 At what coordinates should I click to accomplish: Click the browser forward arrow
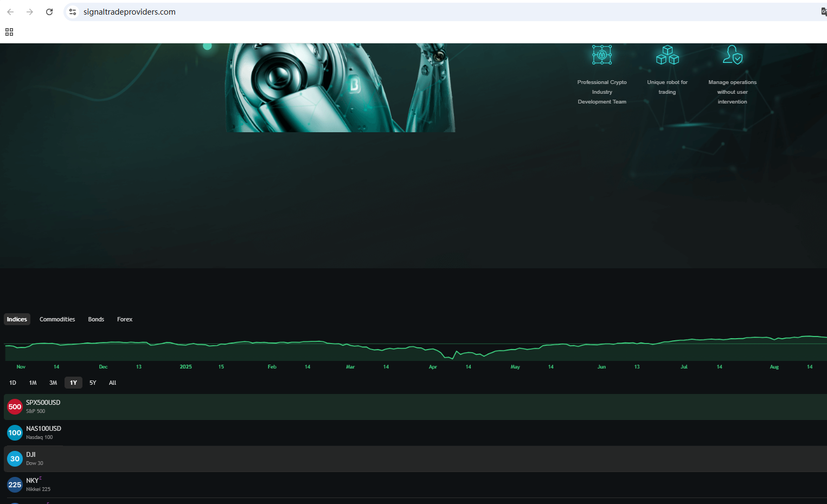click(x=30, y=12)
